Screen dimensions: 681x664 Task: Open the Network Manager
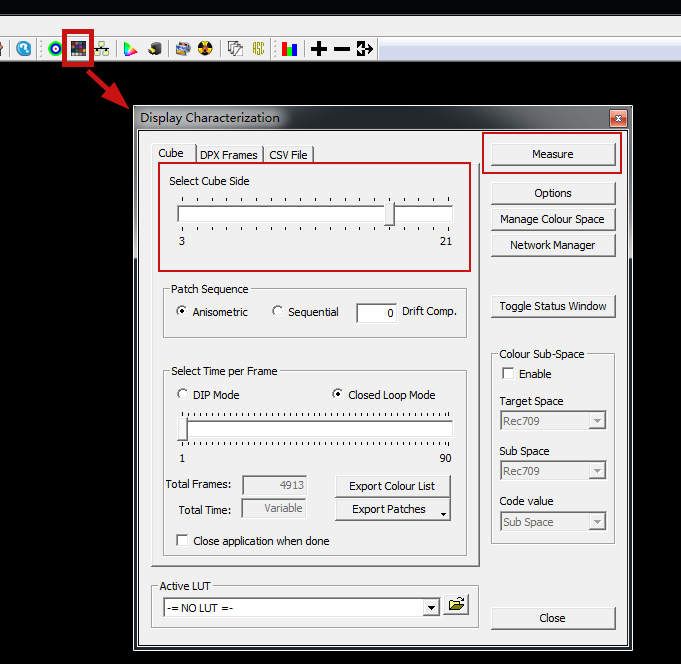point(553,245)
